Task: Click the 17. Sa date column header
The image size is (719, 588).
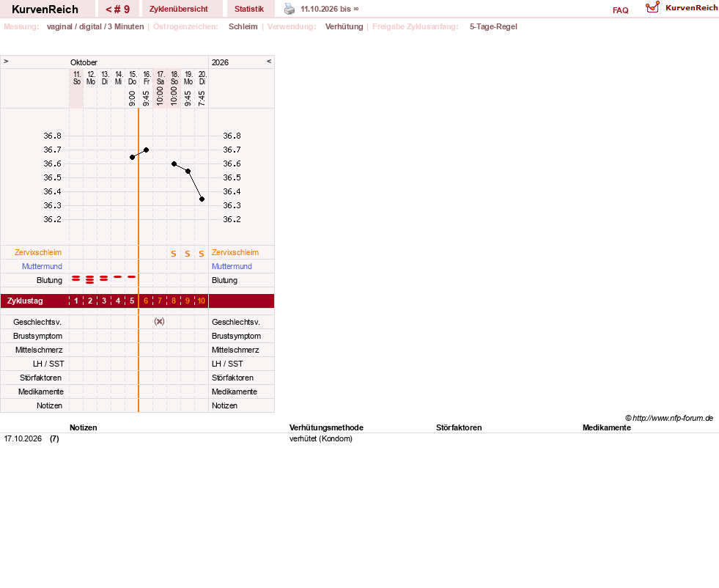Action: pyautogui.click(x=160, y=78)
